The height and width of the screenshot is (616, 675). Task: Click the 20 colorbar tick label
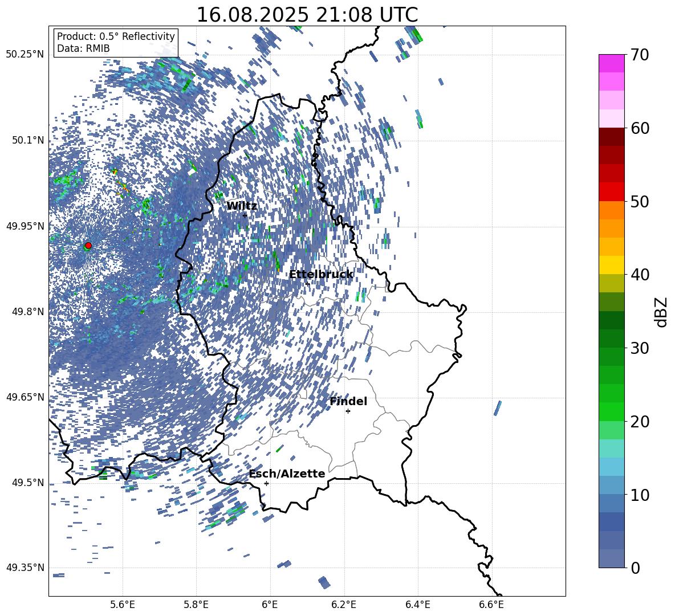[x=640, y=422]
